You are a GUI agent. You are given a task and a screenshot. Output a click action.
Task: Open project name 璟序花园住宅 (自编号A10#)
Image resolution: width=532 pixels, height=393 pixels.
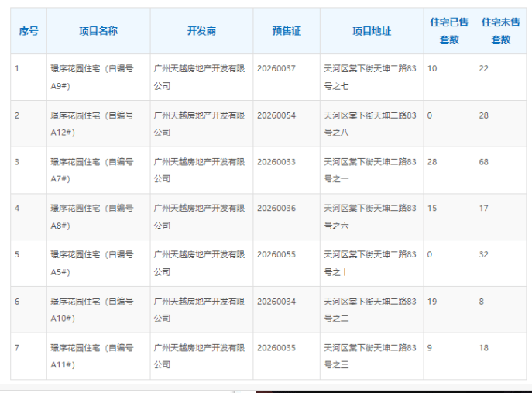coord(91,309)
